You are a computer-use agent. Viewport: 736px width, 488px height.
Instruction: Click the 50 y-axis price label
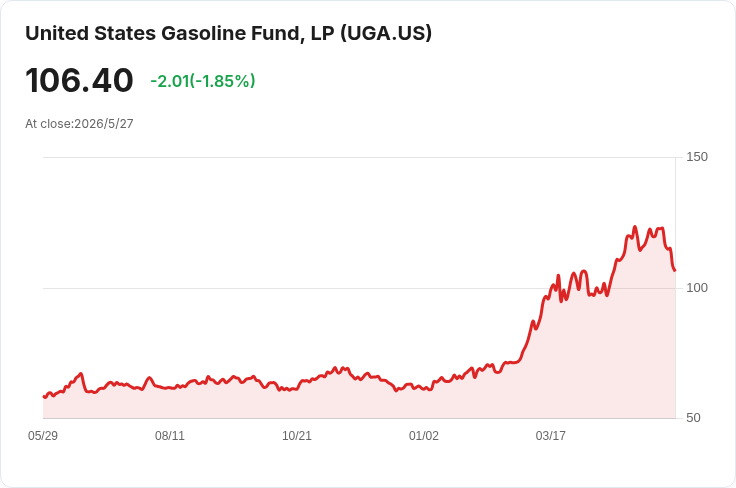tap(693, 418)
